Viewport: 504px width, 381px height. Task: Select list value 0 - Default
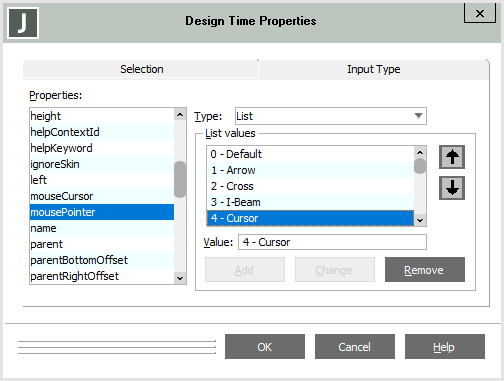pos(310,154)
